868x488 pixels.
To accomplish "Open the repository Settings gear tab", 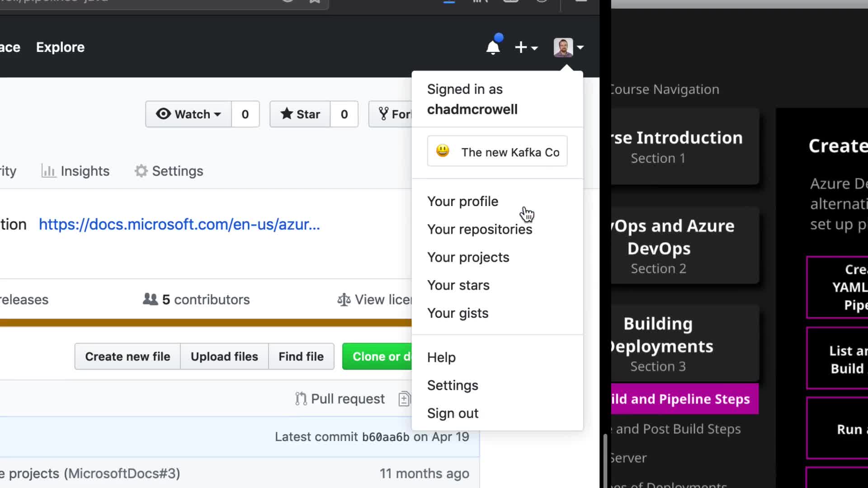I will coord(169,171).
